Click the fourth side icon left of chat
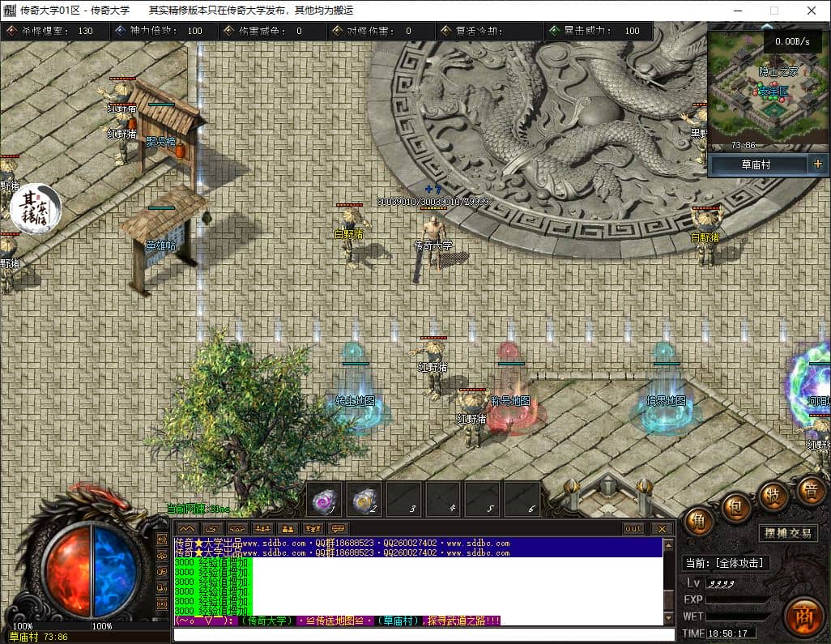831x644 pixels. pos(162,588)
